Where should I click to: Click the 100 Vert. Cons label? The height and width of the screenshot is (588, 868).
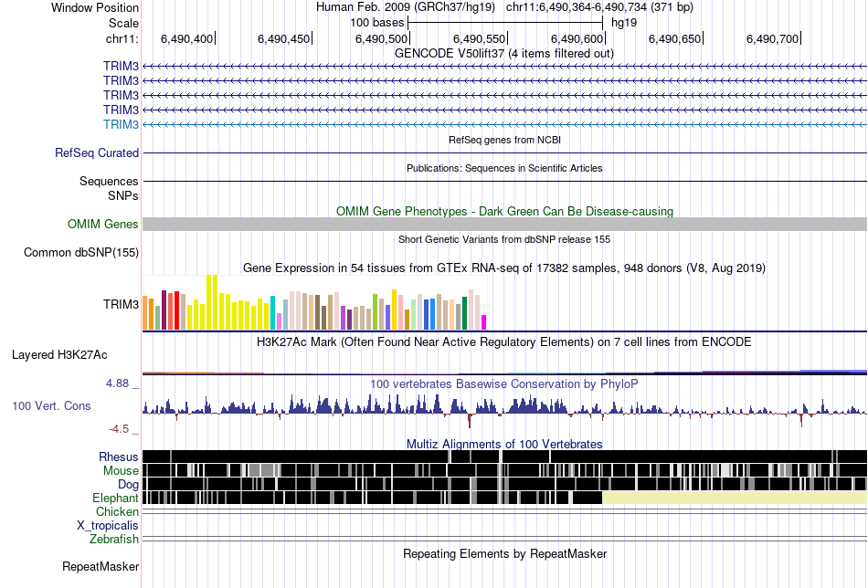coord(51,406)
